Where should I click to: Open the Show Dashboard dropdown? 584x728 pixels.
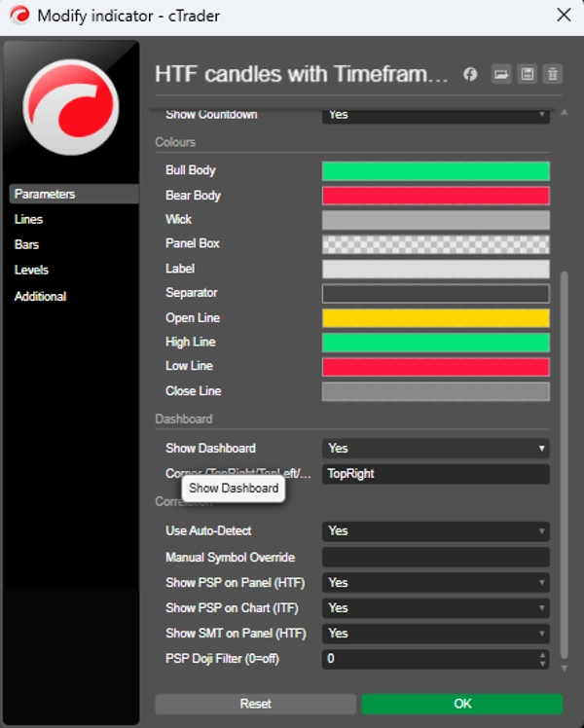coord(435,448)
